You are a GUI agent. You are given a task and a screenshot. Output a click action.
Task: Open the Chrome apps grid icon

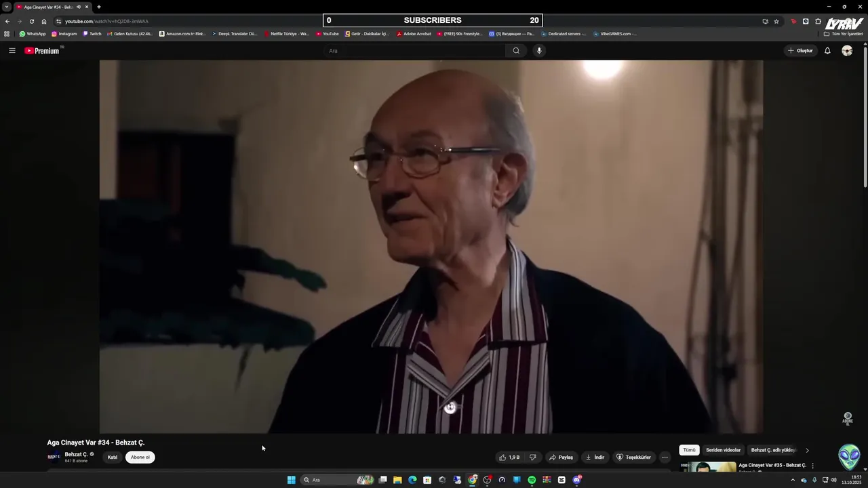pyautogui.click(x=7, y=34)
